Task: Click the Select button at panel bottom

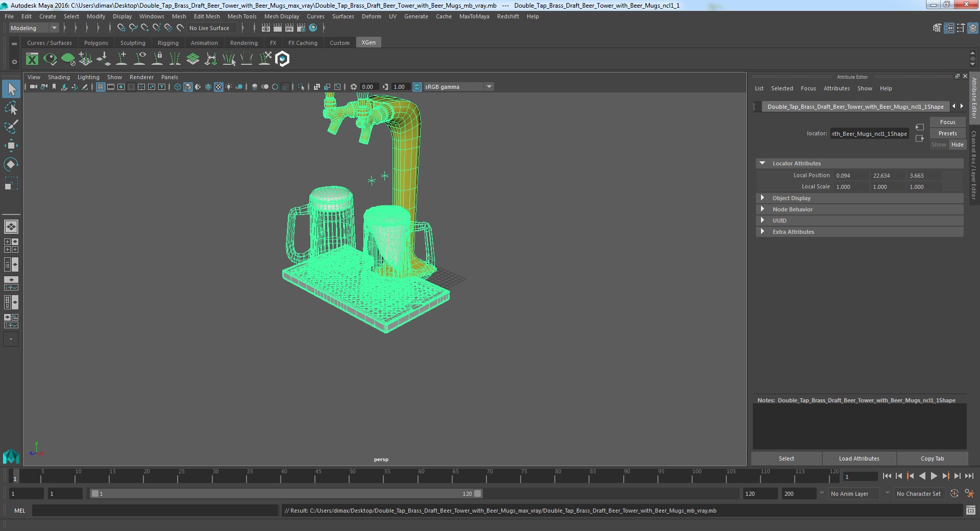Action: click(x=786, y=458)
